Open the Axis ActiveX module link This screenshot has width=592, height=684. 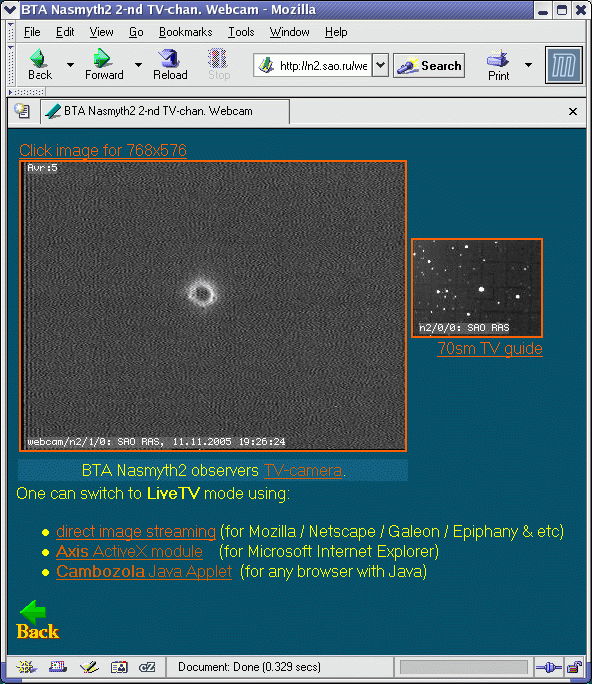point(129,552)
